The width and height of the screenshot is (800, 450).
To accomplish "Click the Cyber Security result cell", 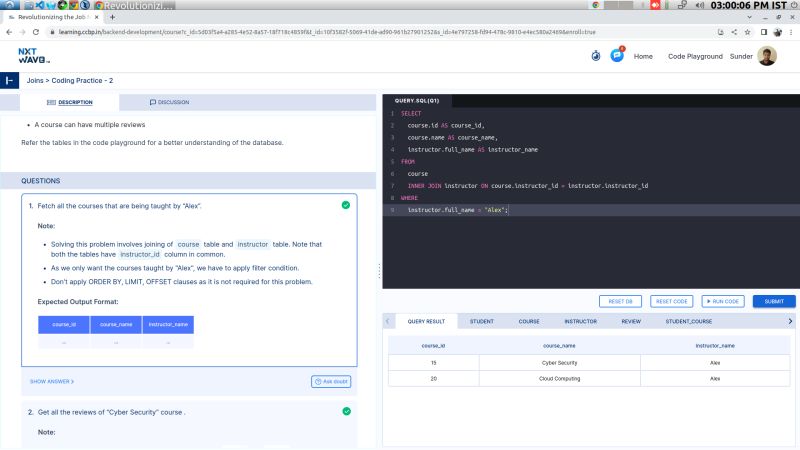I will point(559,363).
